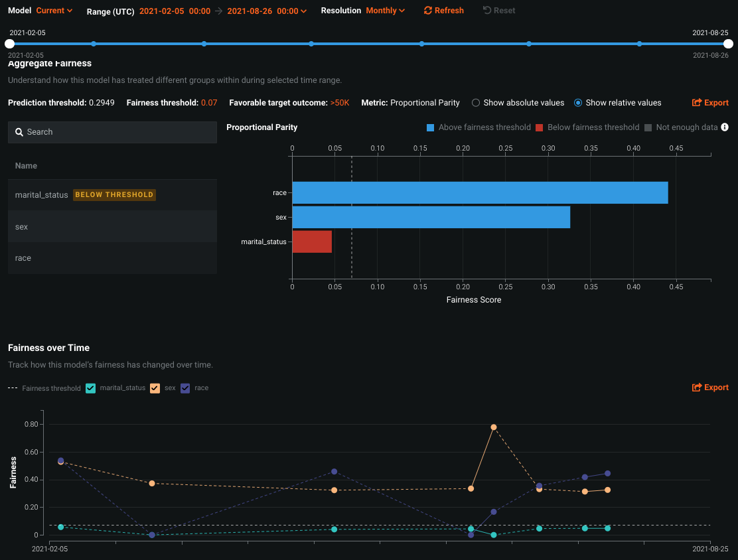
Task: Click Export icon in Aggregate Fairness section
Action: pyautogui.click(x=697, y=103)
